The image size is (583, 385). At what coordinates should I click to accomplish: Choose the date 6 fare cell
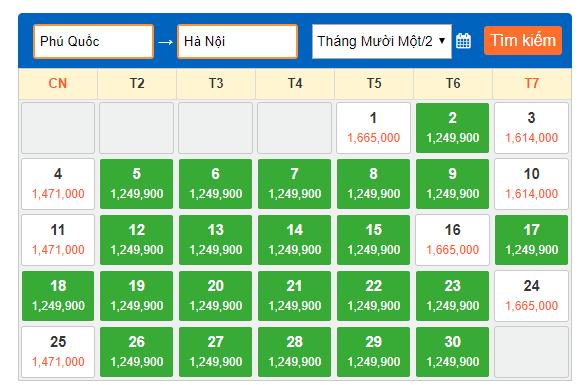tap(216, 184)
